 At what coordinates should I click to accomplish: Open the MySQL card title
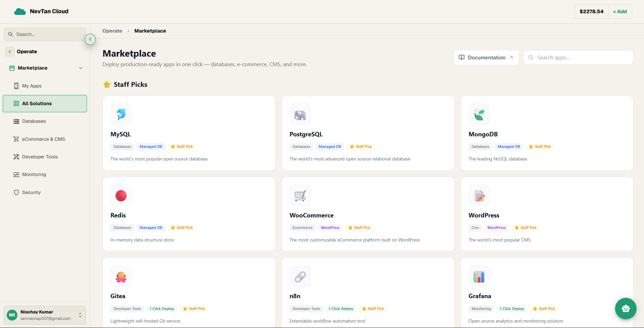[x=121, y=134]
